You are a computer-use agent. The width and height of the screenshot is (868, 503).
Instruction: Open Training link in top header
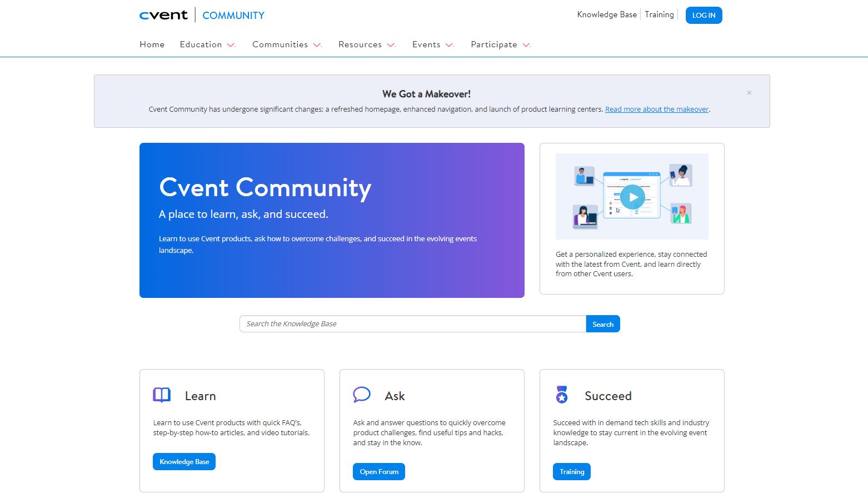click(x=659, y=14)
